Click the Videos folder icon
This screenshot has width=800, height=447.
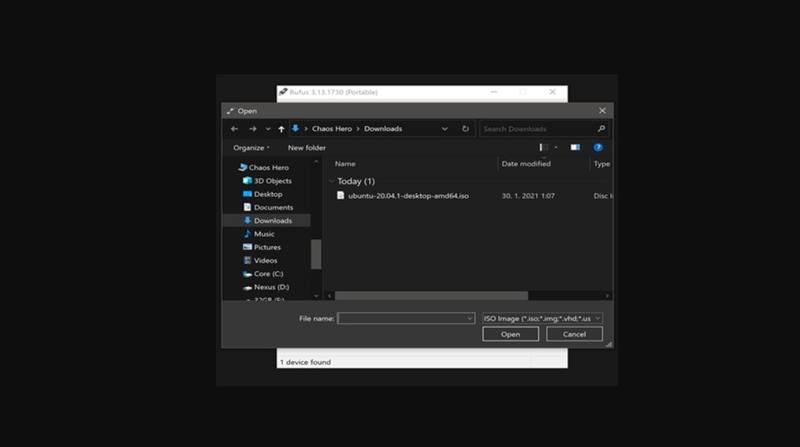tap(247, 260)
